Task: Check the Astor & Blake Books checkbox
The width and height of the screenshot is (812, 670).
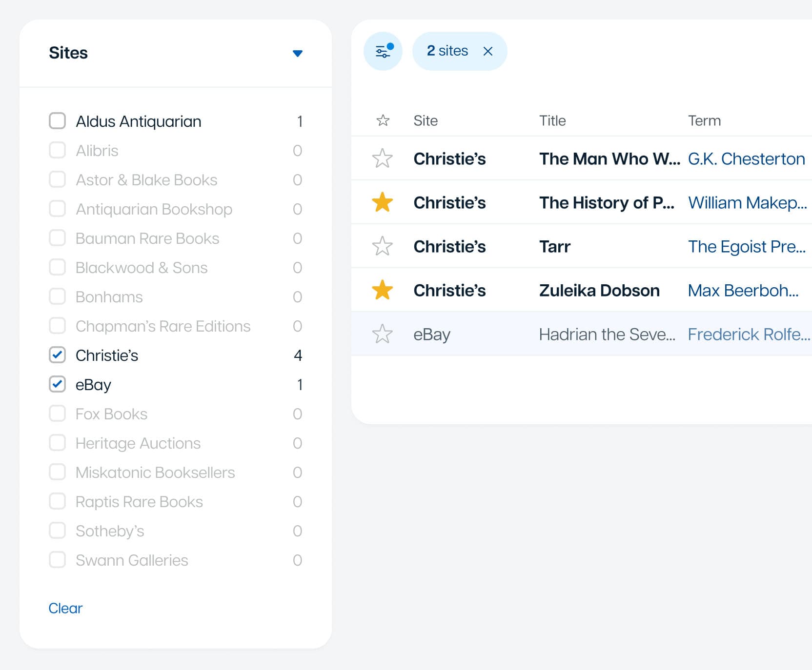Action: tap(58, 179)
